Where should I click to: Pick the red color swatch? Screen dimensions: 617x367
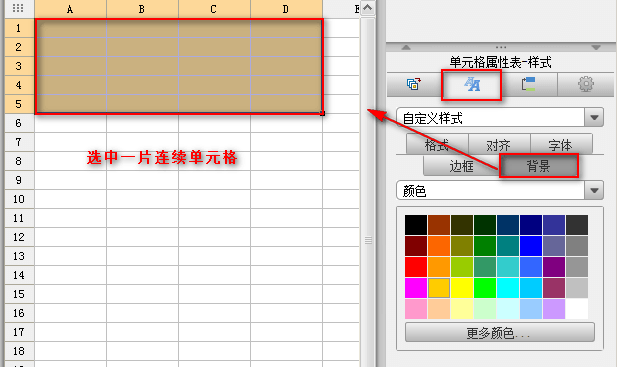coord(416,267)
